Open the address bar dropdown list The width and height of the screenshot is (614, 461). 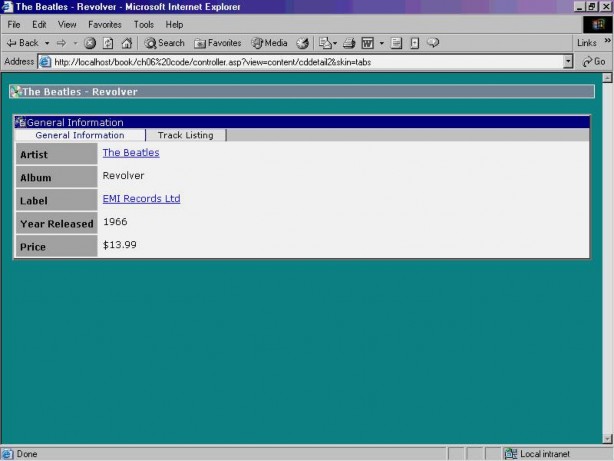point(568,61)
